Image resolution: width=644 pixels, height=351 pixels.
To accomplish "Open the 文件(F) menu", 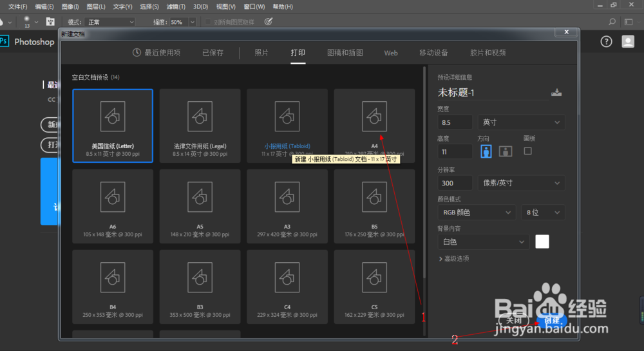I will (x=17, y=6).
